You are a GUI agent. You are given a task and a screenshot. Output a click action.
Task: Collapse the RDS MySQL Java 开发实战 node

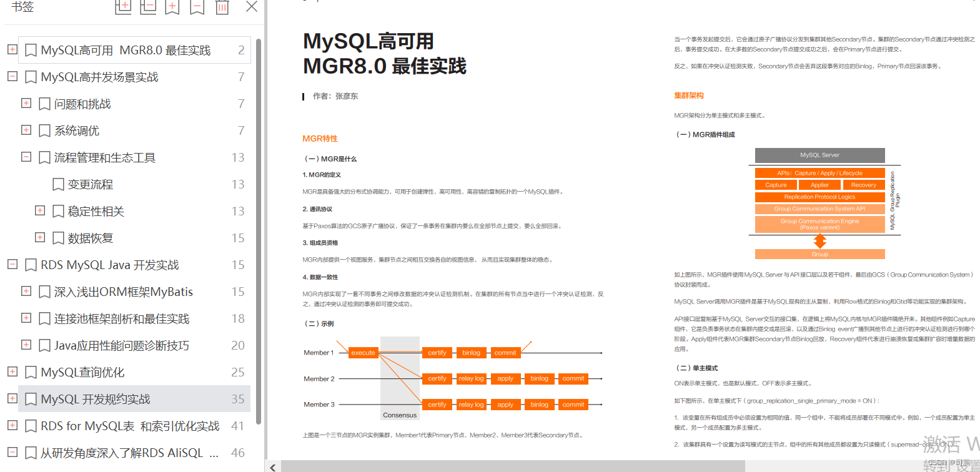12,263
